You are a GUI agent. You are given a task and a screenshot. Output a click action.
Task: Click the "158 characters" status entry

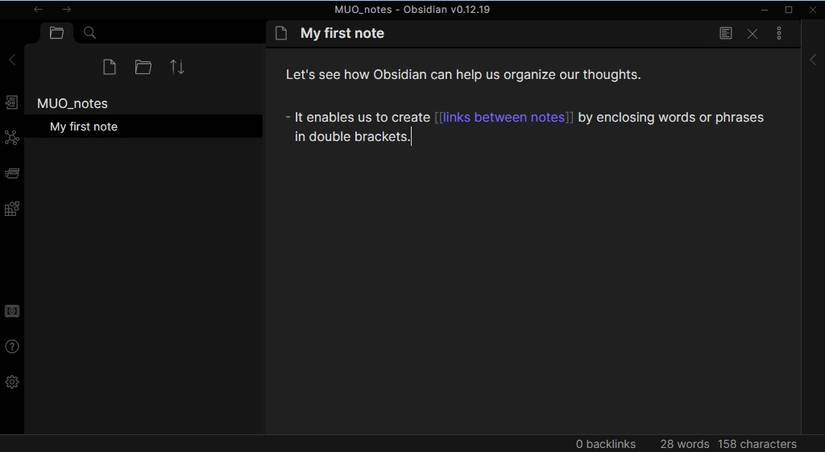[757, 444]
